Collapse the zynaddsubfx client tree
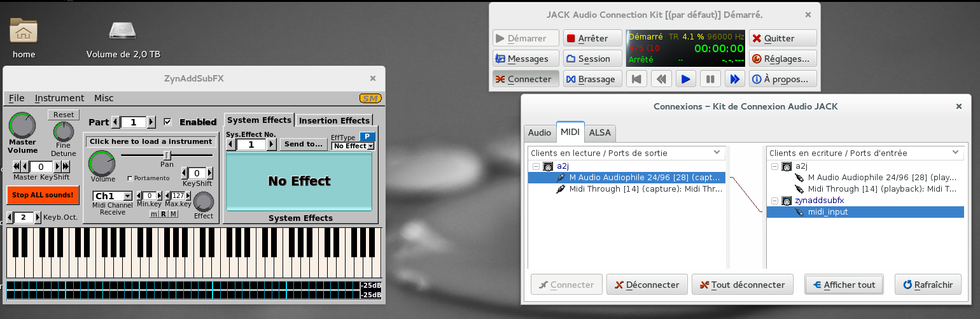Viewport: 980px width, 319px height. 774,201
